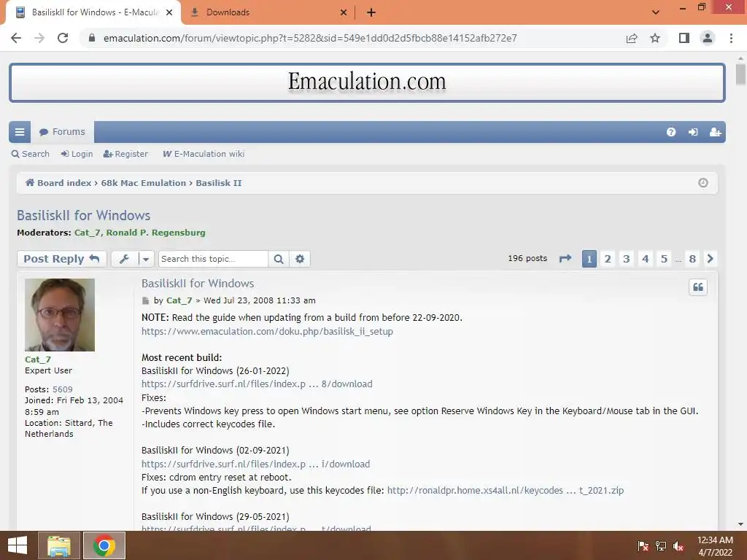
Task: Go to page 2 of the topic
Action: [x=608, y=259]
